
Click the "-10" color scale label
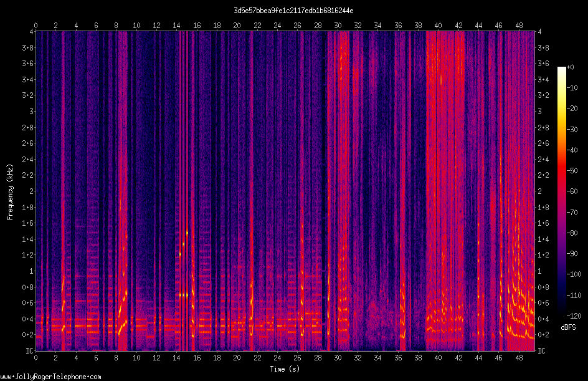tap(572, 88)
